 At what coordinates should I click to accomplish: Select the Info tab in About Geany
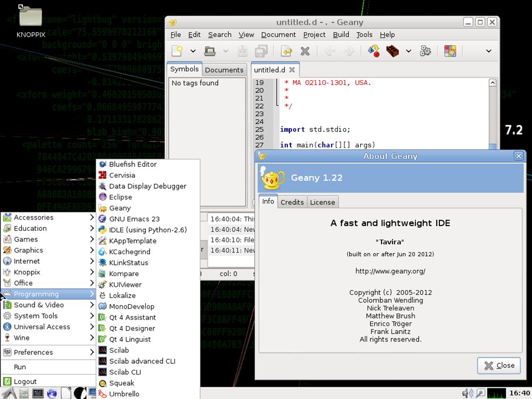[x=268, y=201]
